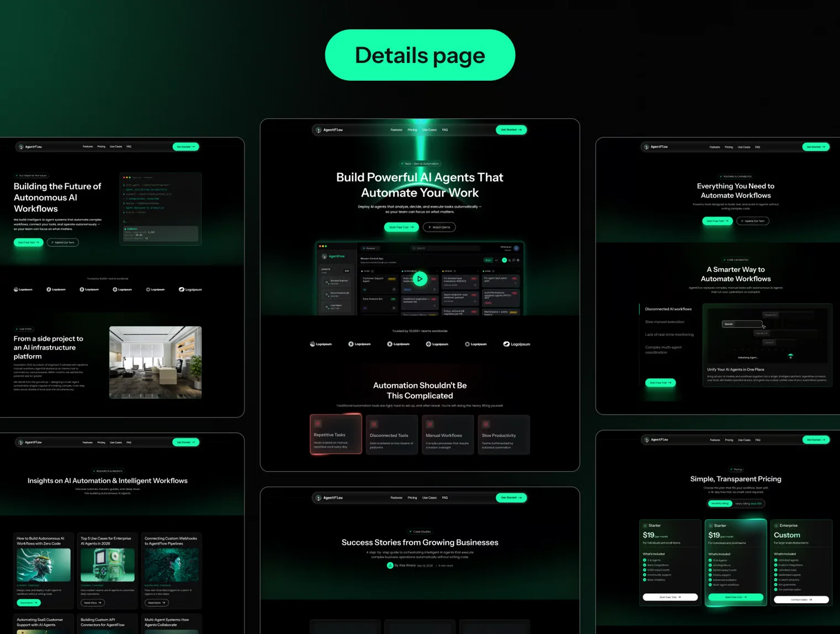840x634 pixels.
Task: Select the Complex multi-agent coordination tab
Action: click(664, 350)
